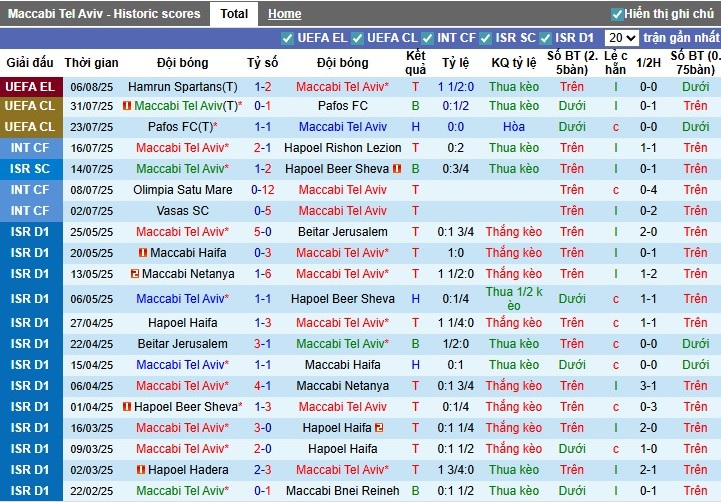
Task: Click the odds 0:1 3/4 on 06/04/25
Action: (x=456, y=386)
